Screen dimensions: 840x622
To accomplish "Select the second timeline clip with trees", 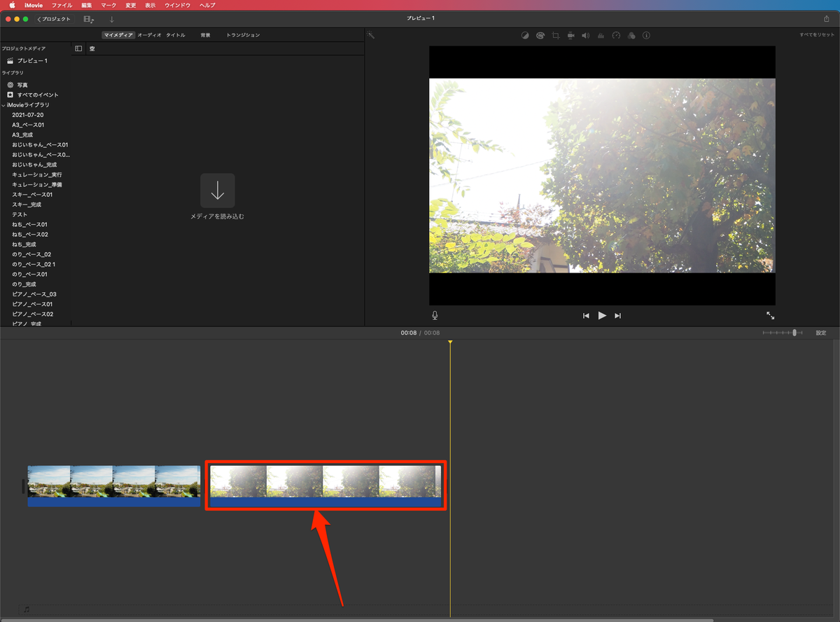I will [x=325, y=486].
